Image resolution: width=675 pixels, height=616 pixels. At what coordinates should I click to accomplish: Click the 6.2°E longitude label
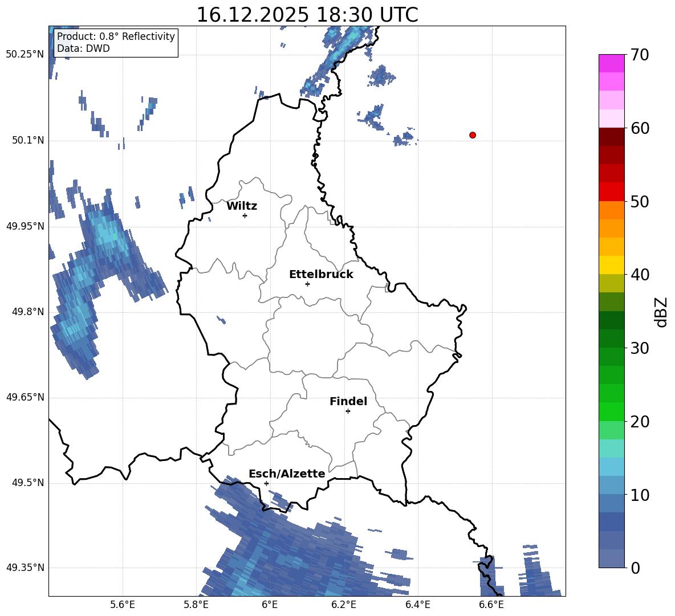coord(344,605)
